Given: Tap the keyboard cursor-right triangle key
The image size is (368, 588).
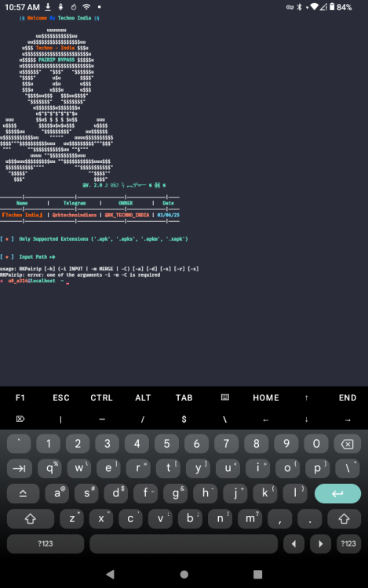Looking at the screenshot, I should 320,544.
